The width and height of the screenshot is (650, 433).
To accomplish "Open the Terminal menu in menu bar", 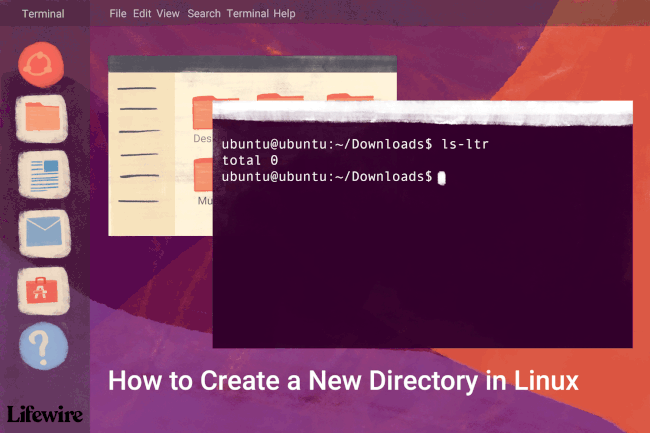I will tap(247, 14).
